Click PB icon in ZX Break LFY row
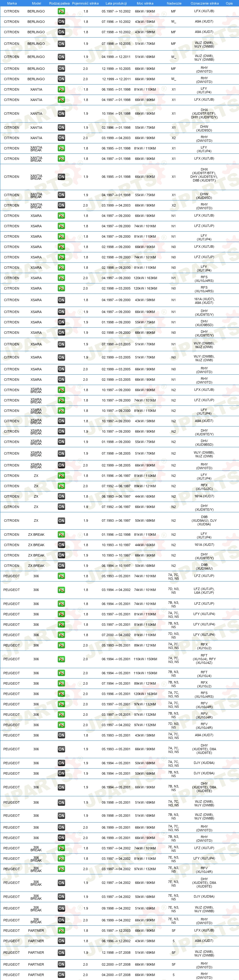 click(61, 535)
